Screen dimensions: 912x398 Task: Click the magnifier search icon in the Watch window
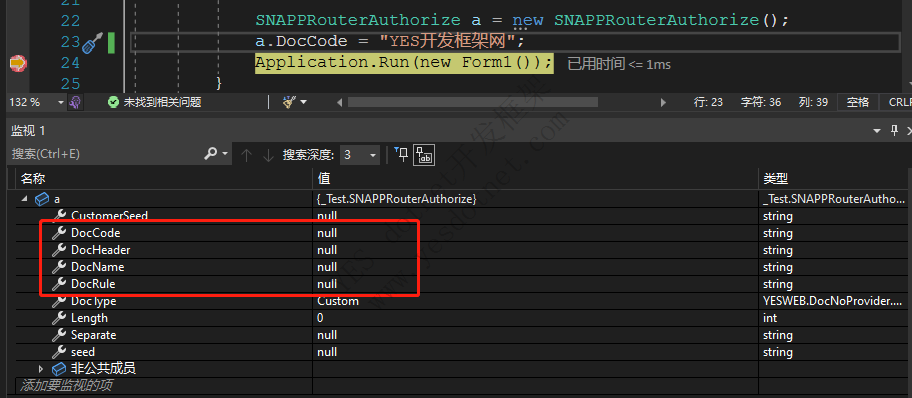pyautogui.click(x=211, y=154)
